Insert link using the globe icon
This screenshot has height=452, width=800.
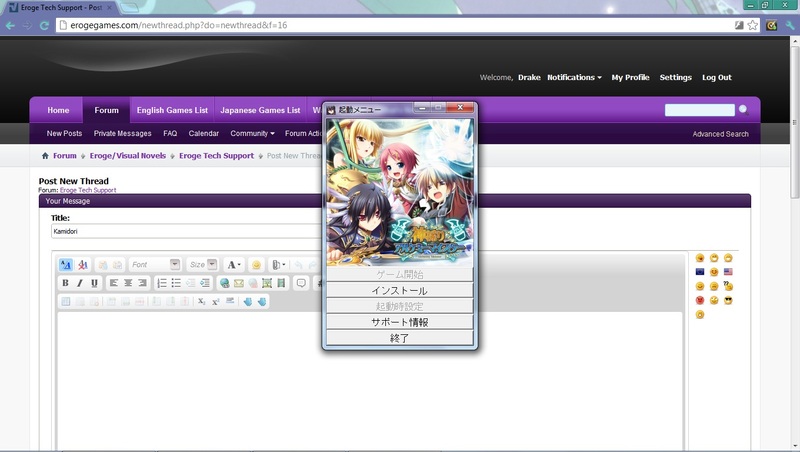(x=224, y=283)
